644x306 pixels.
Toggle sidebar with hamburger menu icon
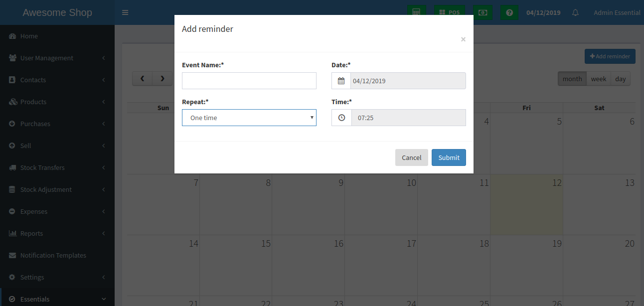pos(125,12)
